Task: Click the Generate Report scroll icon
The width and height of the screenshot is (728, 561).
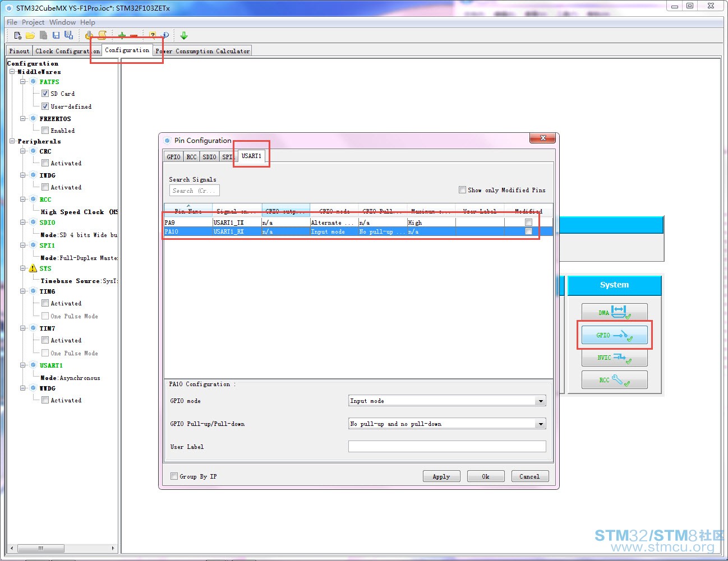Action: coord(102,35)
